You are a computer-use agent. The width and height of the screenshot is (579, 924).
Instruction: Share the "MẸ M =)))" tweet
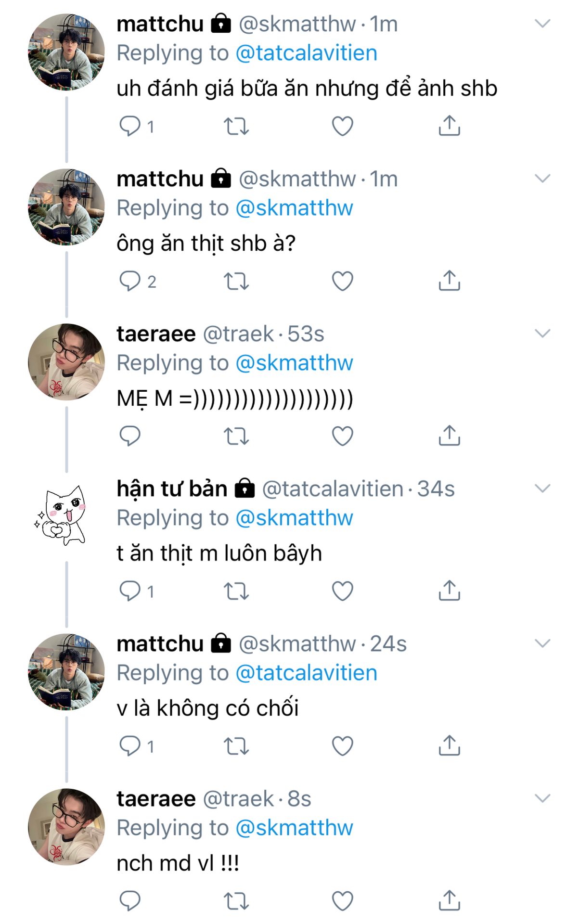(x=449, y=436)
